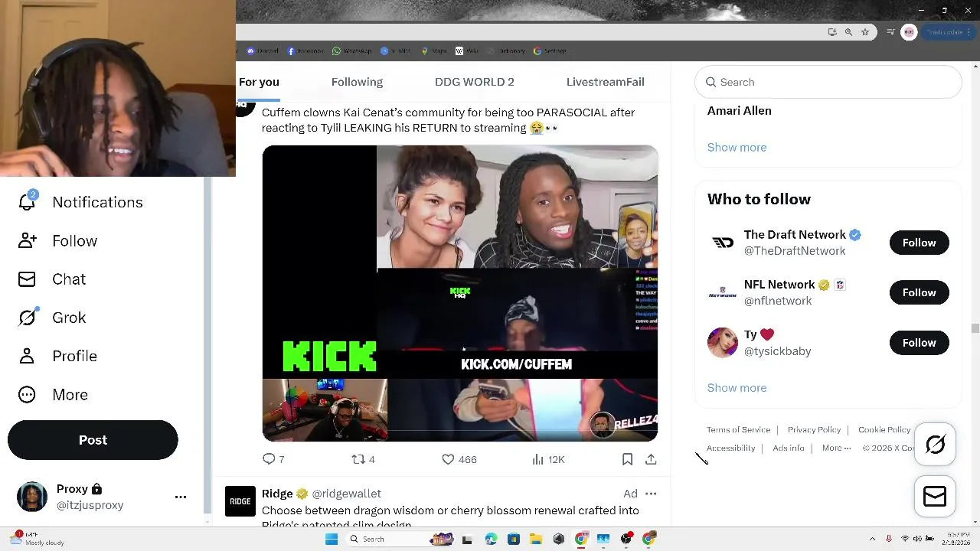Click the repost icon showing 4

coord(358,459)
